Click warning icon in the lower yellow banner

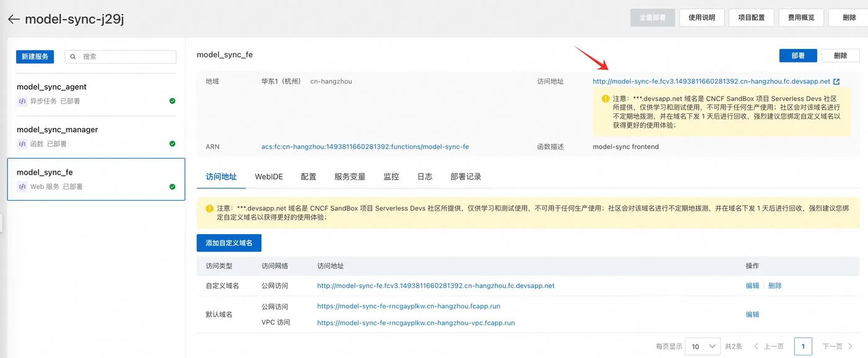pos(210,209)
